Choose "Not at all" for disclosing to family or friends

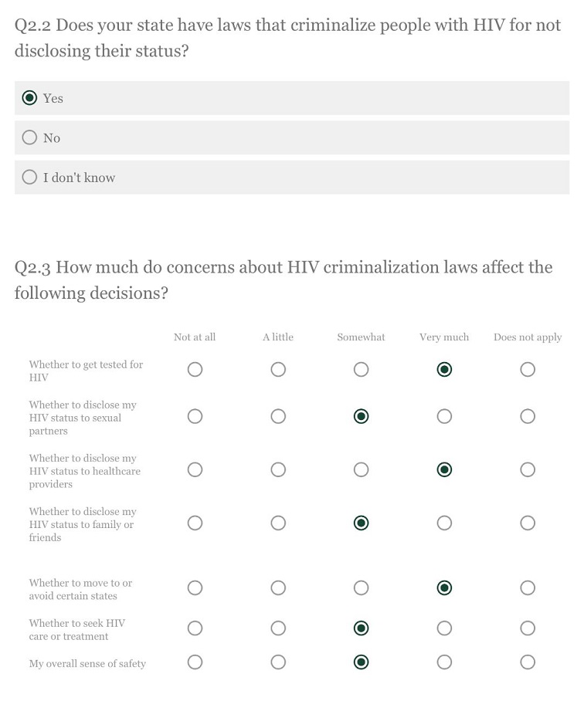pyautogui.click(x=195, y=523)
